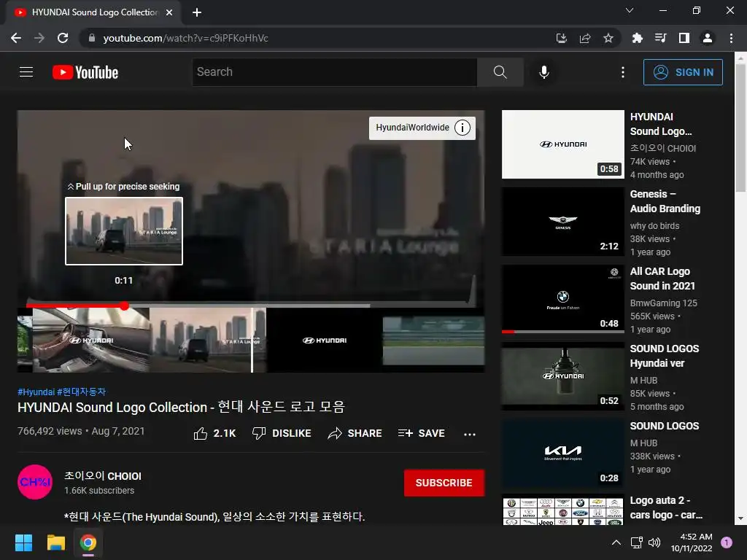747x560 pixels.
Task: View site info via lock icon
Action: pos(92,38)
